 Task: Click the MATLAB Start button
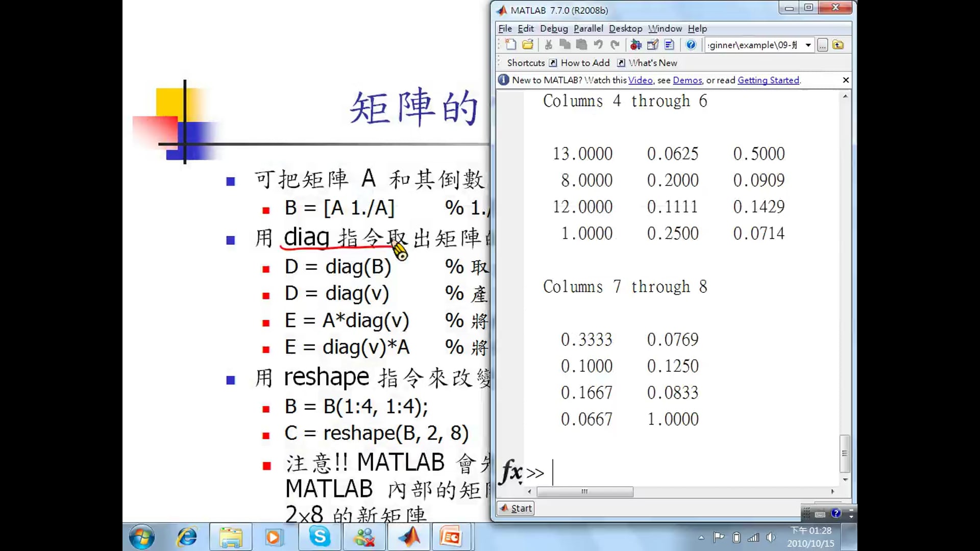[x=515, y=508]
